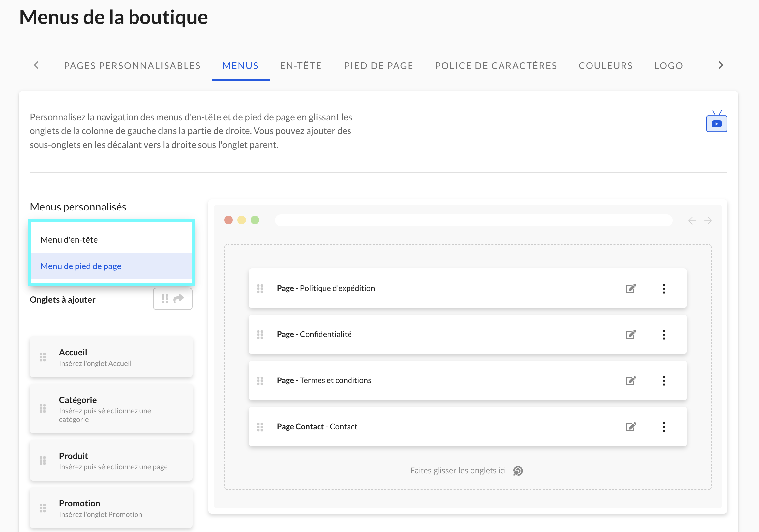This screenshot has width=759, height=532.
Task: Edit the Contact page entry
Action: 631,427
